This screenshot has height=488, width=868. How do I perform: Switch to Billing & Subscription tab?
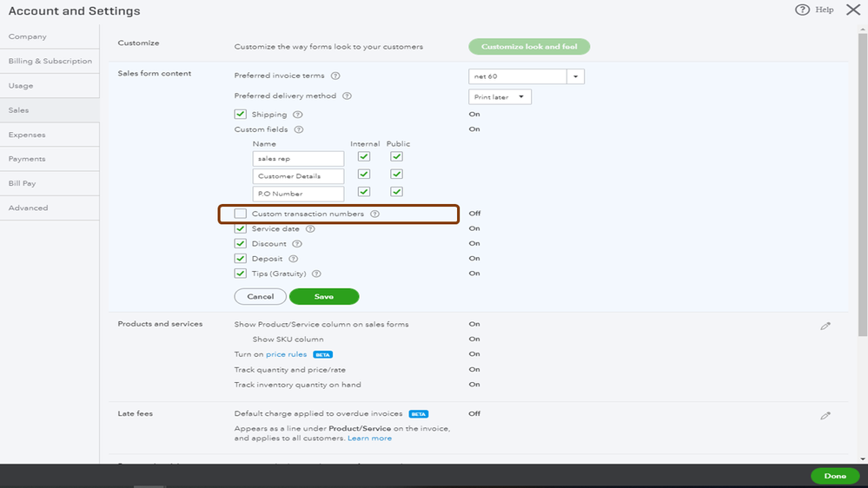(50, 62)
